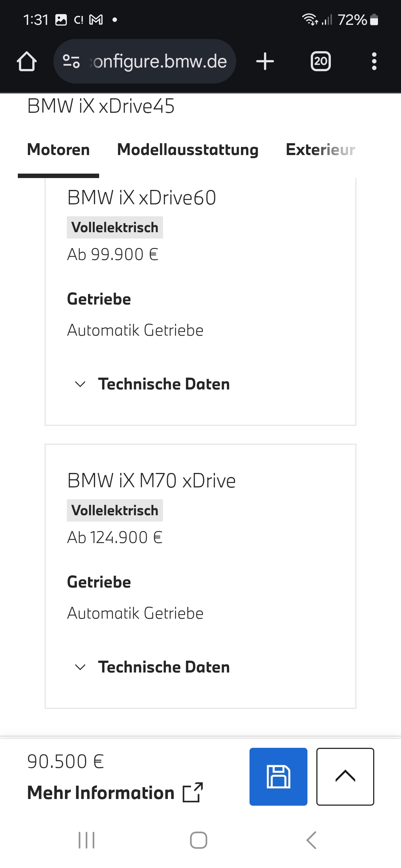Open the Mehr Information link
Viewport: 401px width, 868px height.
click(115, 792)
